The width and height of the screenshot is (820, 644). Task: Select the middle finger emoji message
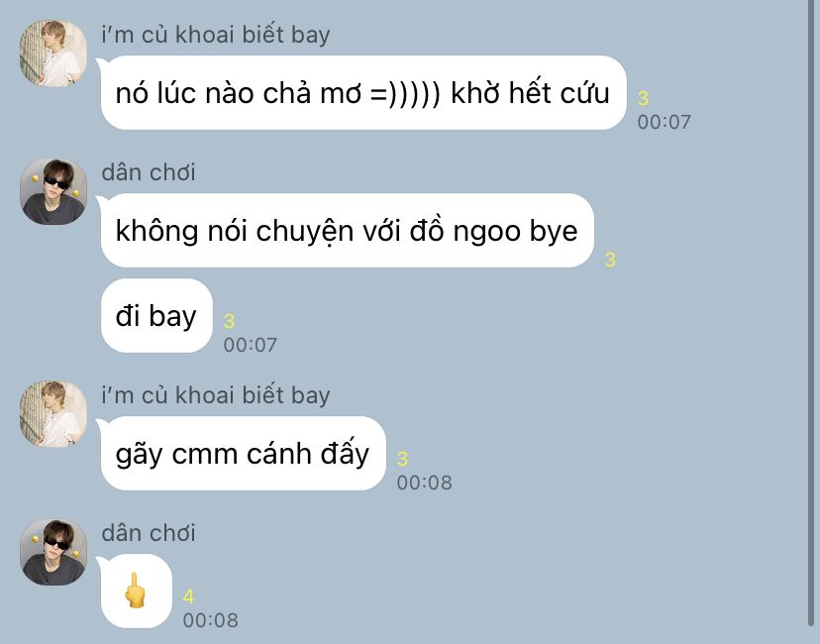(136, 590)
